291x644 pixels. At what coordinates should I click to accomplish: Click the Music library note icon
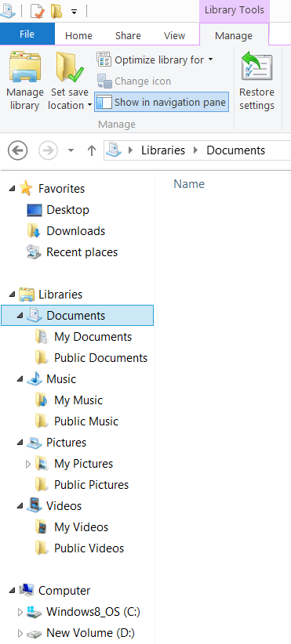pos(34,378)
